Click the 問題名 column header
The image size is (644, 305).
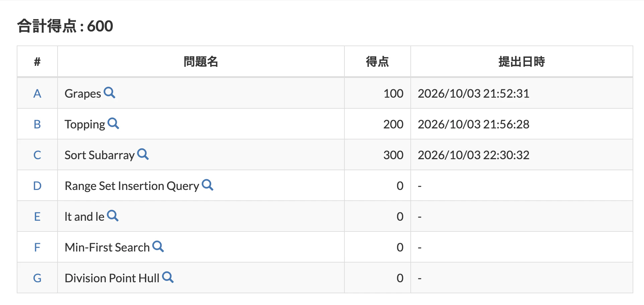(x=201, y=62)
